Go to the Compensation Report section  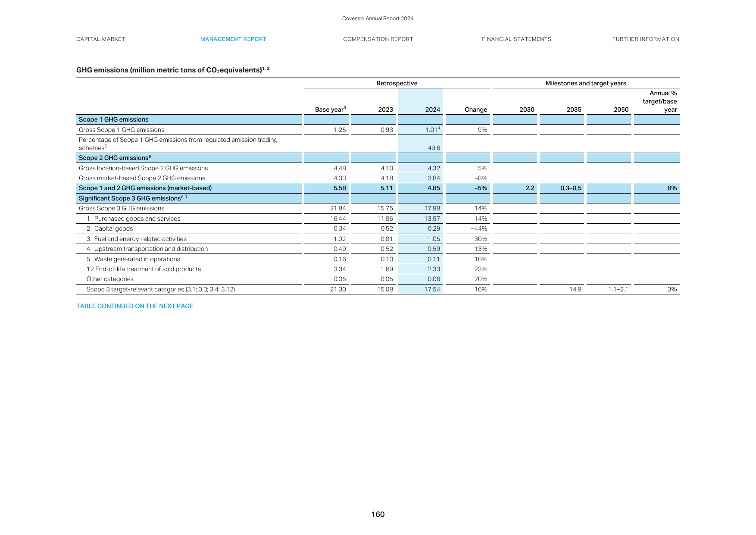(x=378, y=39)
